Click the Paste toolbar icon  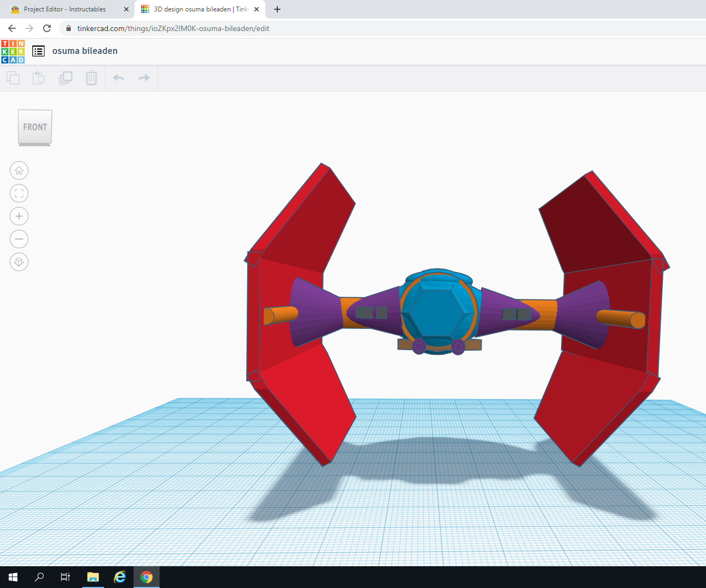(x=39, y=78)
